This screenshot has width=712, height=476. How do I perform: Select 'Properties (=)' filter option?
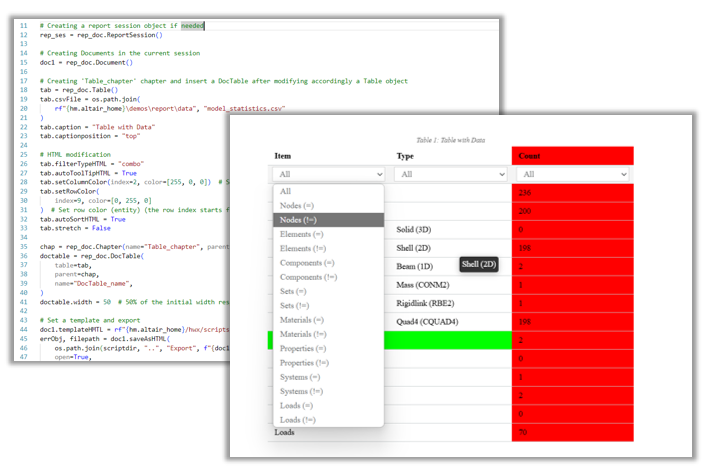[x=328, y=348]
